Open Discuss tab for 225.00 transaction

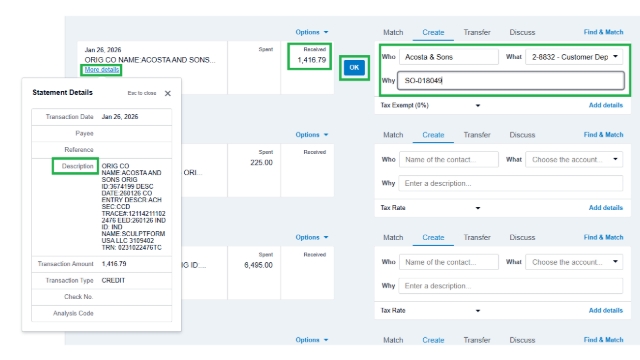pyautogui.click(x=522, y=135)
